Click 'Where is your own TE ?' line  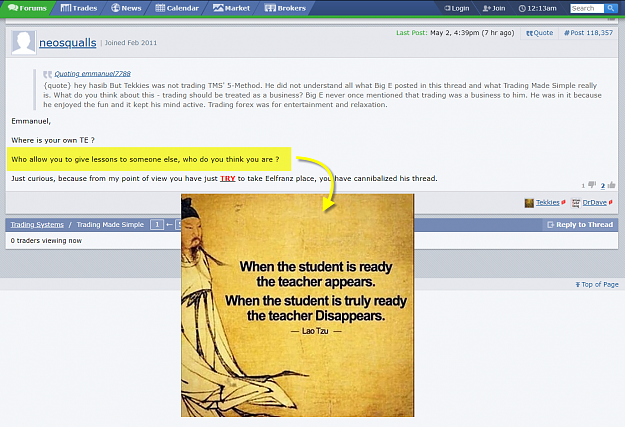(53, 140)
